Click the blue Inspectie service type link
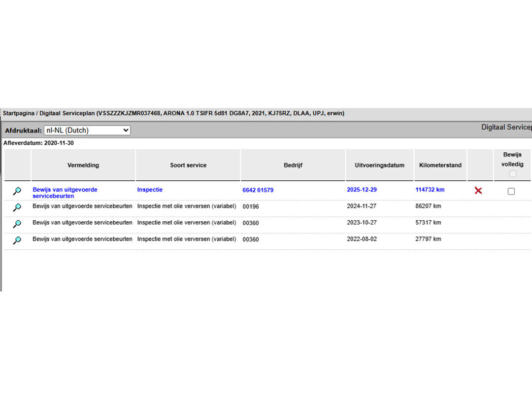Image resolution: width=532 pixels, height=399 pixels. (x=150, y=190)
